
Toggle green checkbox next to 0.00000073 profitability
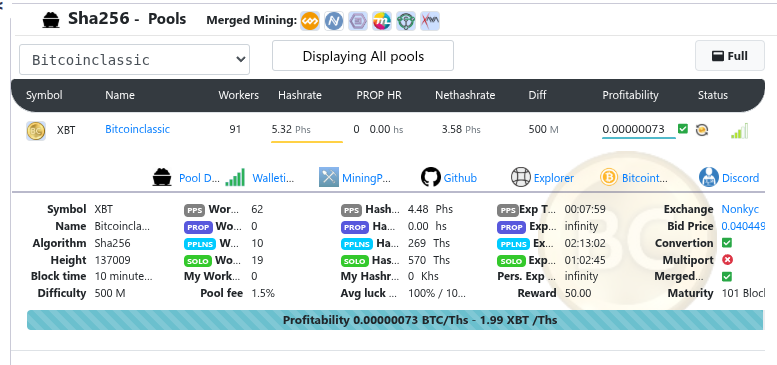683,129
